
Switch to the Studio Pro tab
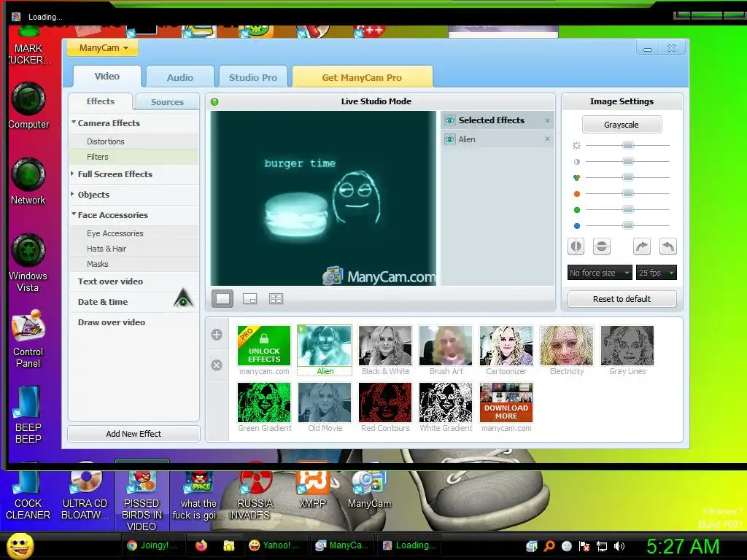253,77
